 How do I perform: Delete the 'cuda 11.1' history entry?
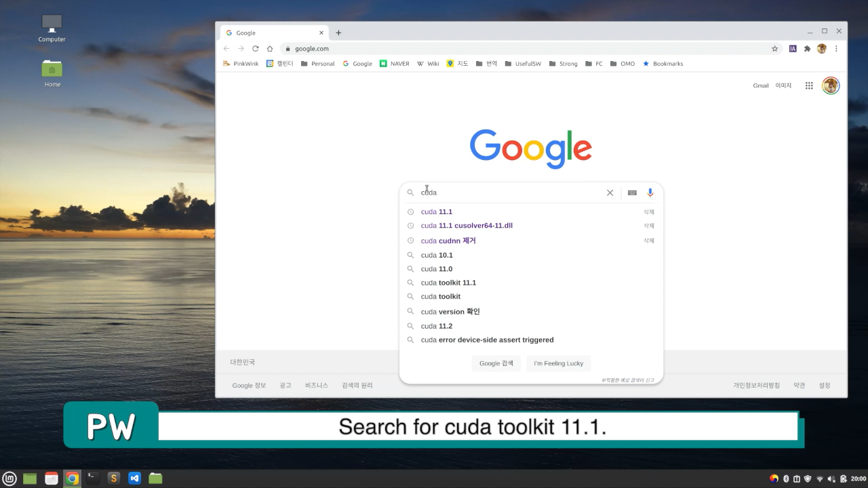coord(649,212)
